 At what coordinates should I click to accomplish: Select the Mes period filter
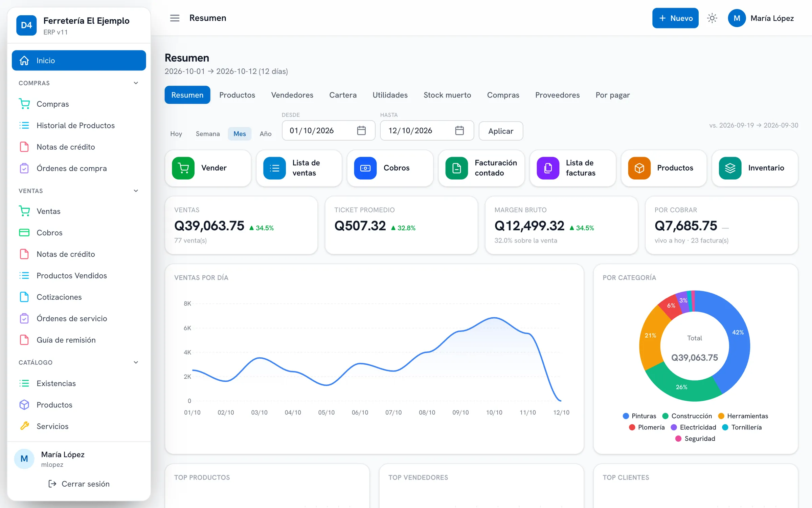pos(240,134)
